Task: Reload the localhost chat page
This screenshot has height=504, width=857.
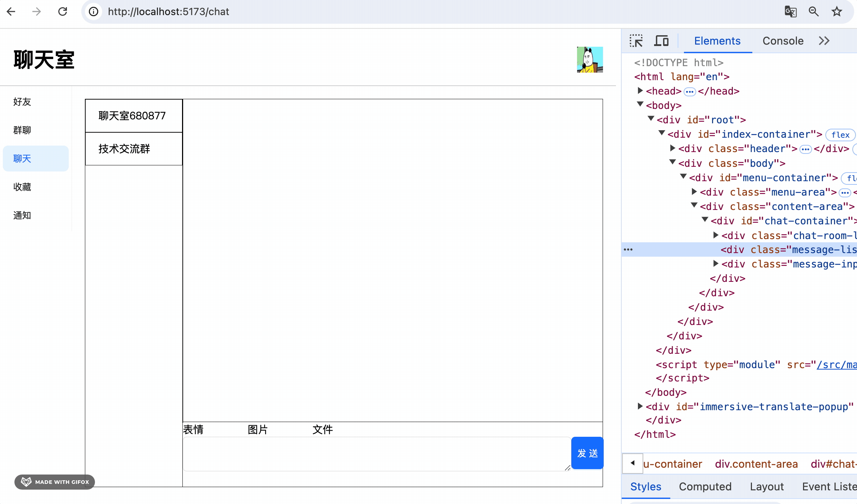Action: click(x=63, y=12)
